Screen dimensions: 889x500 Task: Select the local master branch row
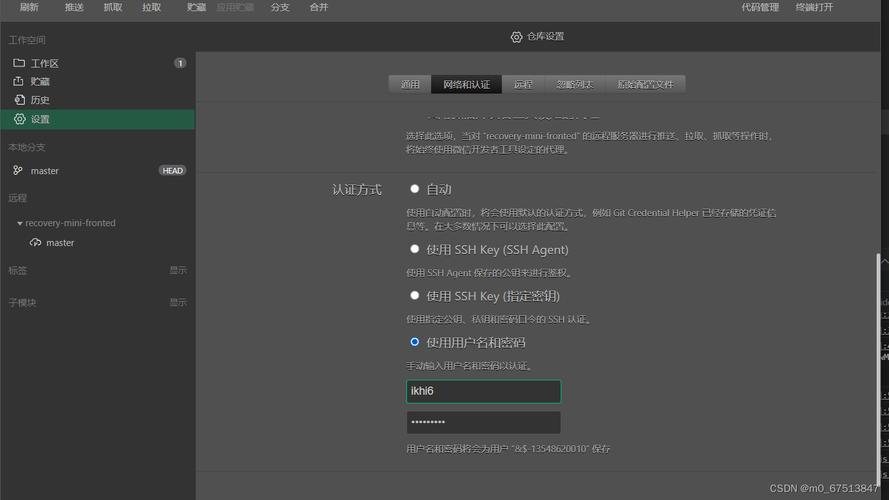(98, 171)
